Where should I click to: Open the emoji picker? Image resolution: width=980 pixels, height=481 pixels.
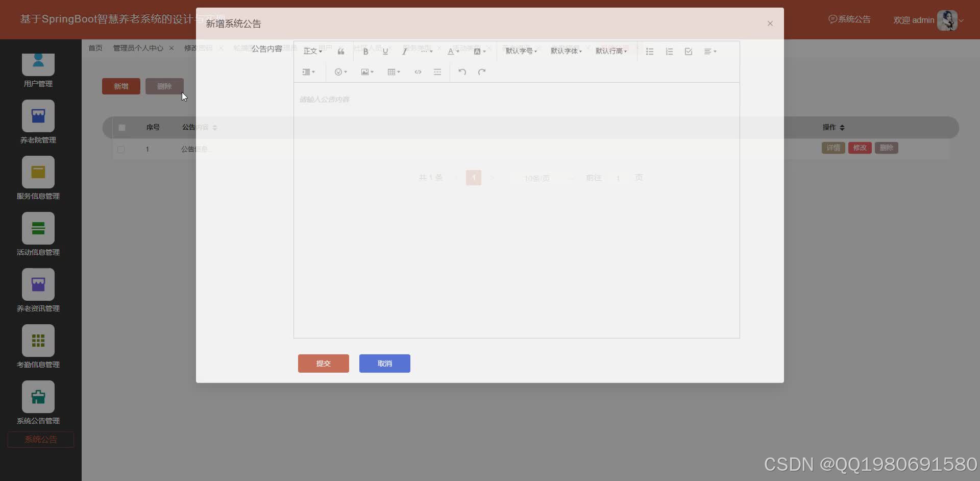340,72
